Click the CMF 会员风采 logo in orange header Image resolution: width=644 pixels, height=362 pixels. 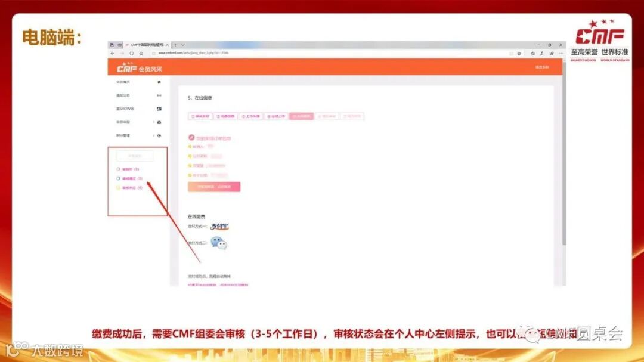tap(139, 68)
